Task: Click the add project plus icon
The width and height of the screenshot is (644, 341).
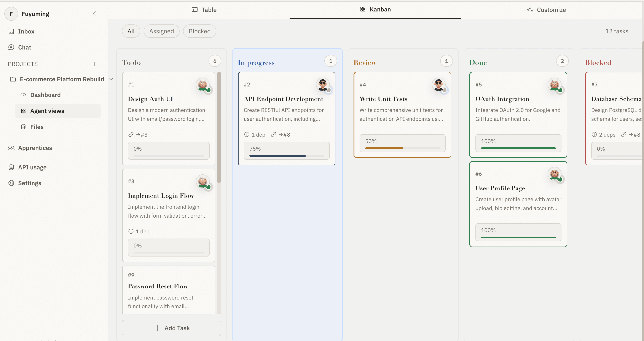Action: point(94,64)
